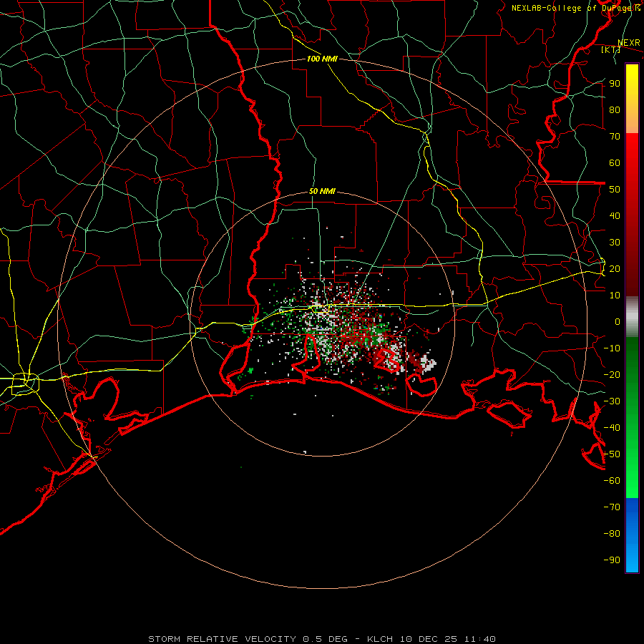Click the "10" positive scale value

tap(615, 296)
